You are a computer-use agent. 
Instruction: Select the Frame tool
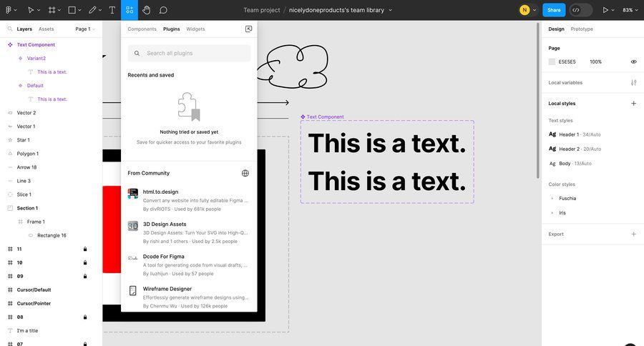[52, 10]
